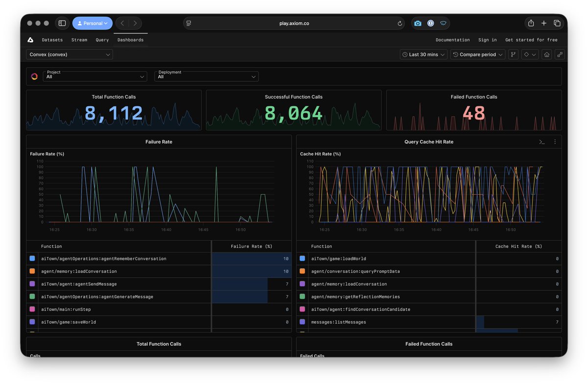Select row aiTown/main:runStep
588x384 pixels.
tap(159, 309)
